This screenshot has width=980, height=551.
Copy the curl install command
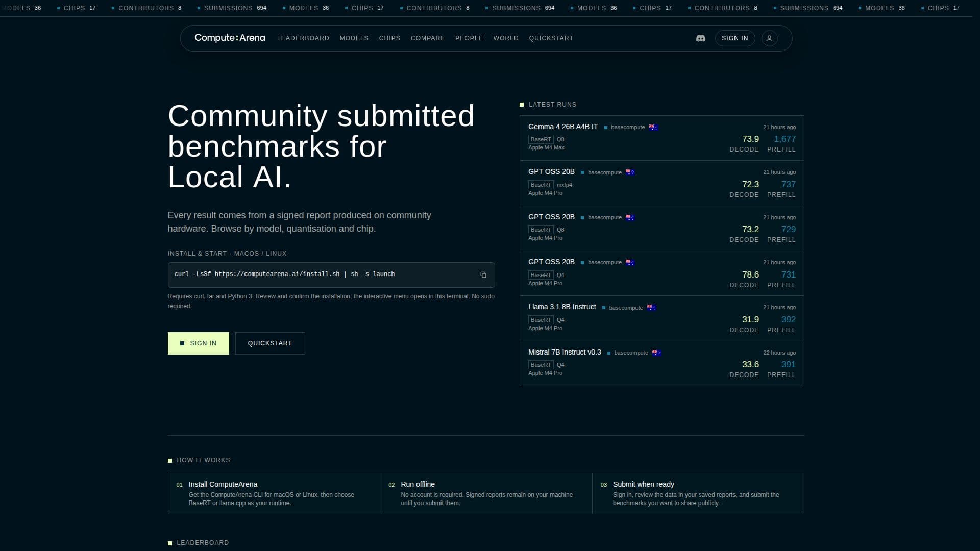(x=483, y=275)
